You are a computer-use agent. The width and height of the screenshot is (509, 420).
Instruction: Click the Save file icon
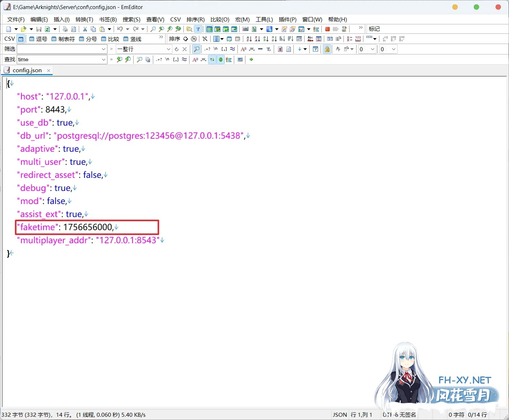tap(39, 29)
